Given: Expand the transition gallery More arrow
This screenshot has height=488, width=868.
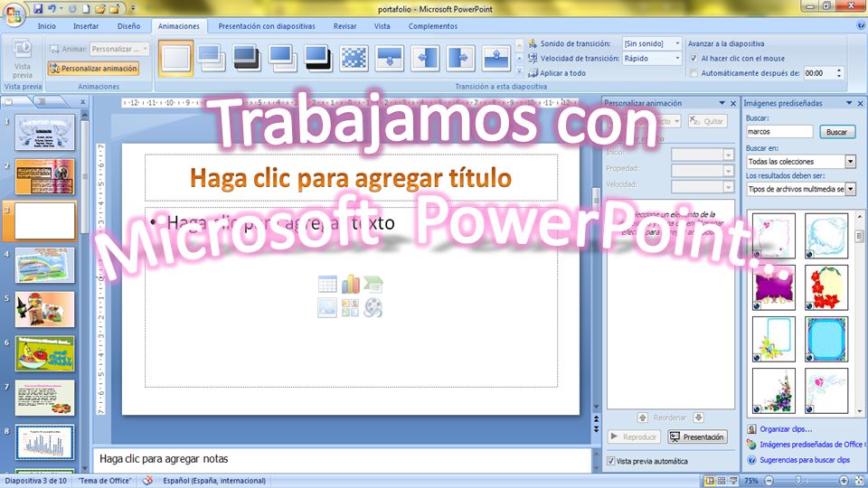Looking at the screenshot, I should point(519,71).
